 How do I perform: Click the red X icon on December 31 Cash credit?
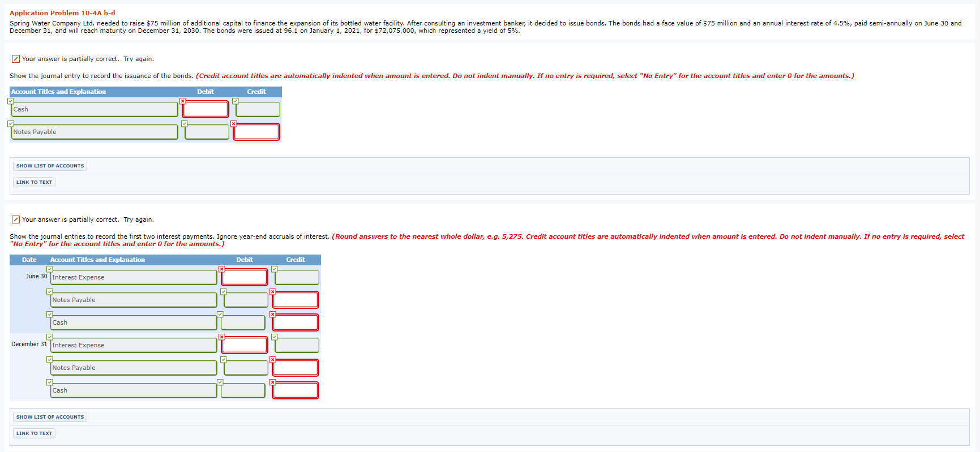272,382
